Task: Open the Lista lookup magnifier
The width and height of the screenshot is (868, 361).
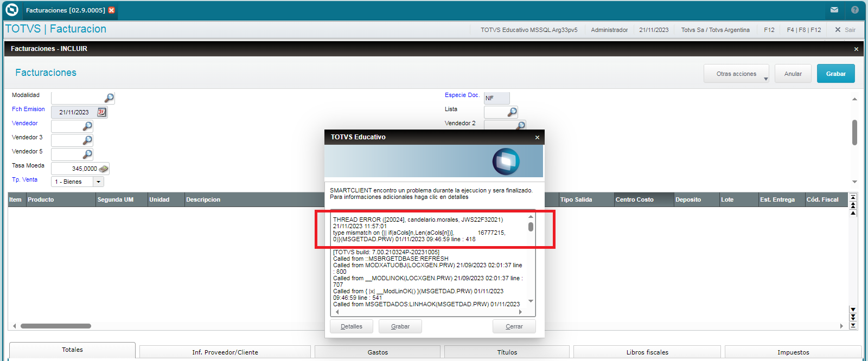Action: click(512, 112)
